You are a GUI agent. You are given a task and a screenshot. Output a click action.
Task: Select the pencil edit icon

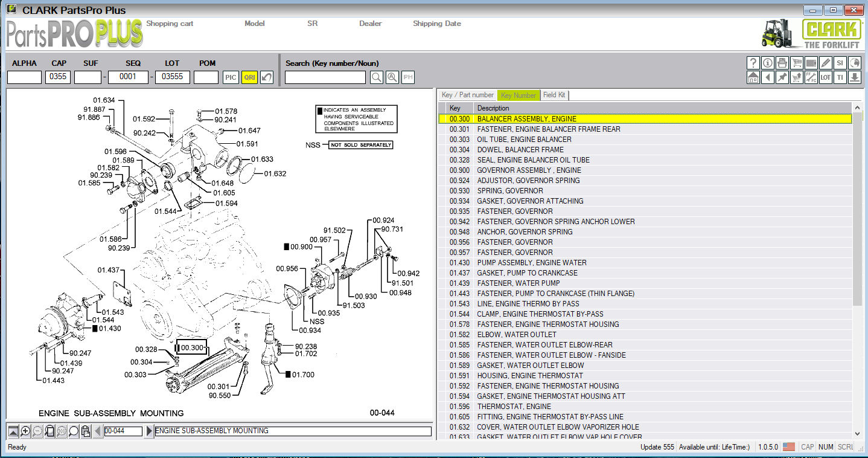pyautogui.click(x=826, y=63)
